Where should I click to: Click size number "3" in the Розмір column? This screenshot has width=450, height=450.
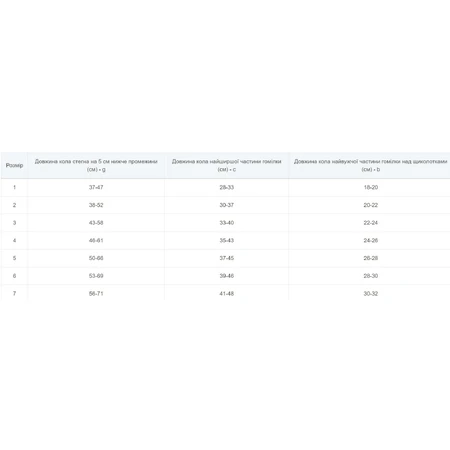(14, 223)
